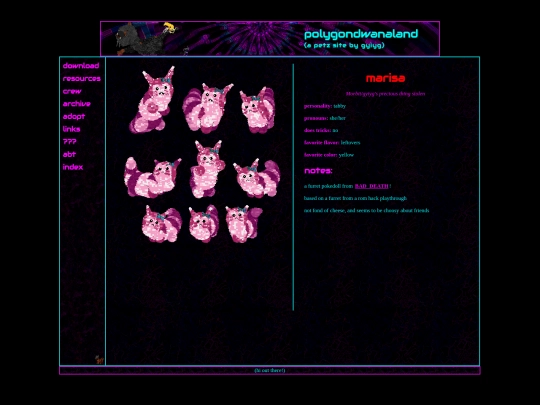This screenshot has width=540, height=405.
Task: Click the does tricks: no line
Action: coord(321,130)
